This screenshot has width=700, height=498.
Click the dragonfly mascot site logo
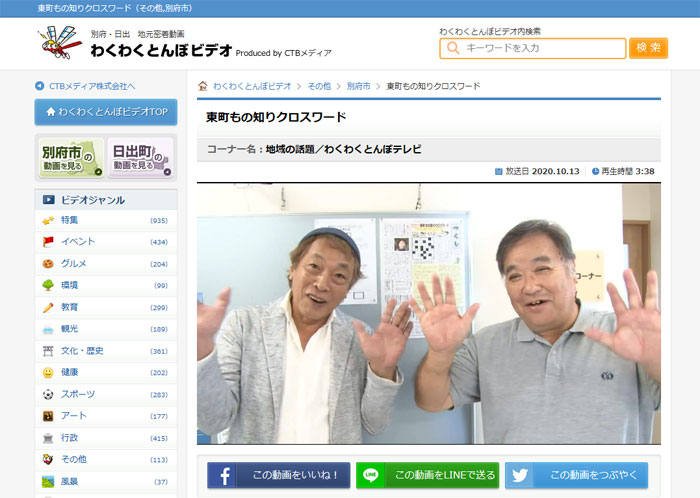click(x=60, y=42)
